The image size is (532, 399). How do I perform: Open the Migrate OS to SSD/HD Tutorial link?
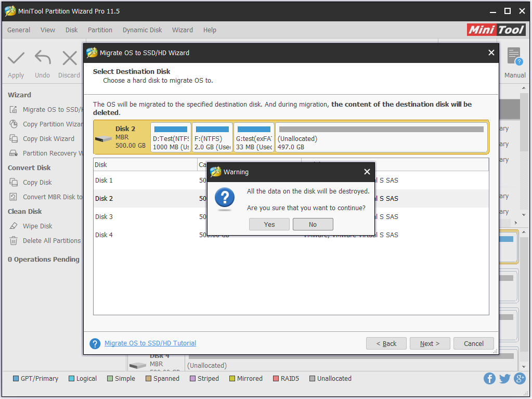click(150, 343)
